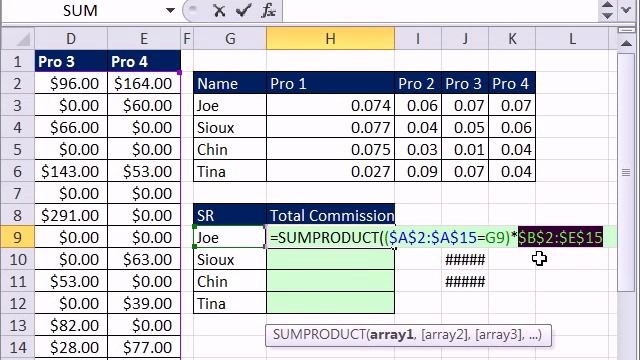Click the $A$2:$A$15 reference in formula
Screen dimensions: 640x360
(433, 237)
